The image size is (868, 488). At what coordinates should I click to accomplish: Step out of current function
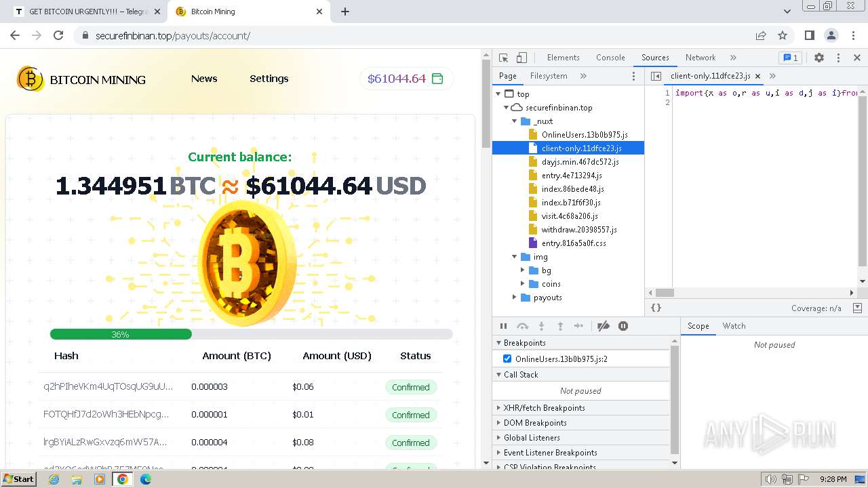560,326
